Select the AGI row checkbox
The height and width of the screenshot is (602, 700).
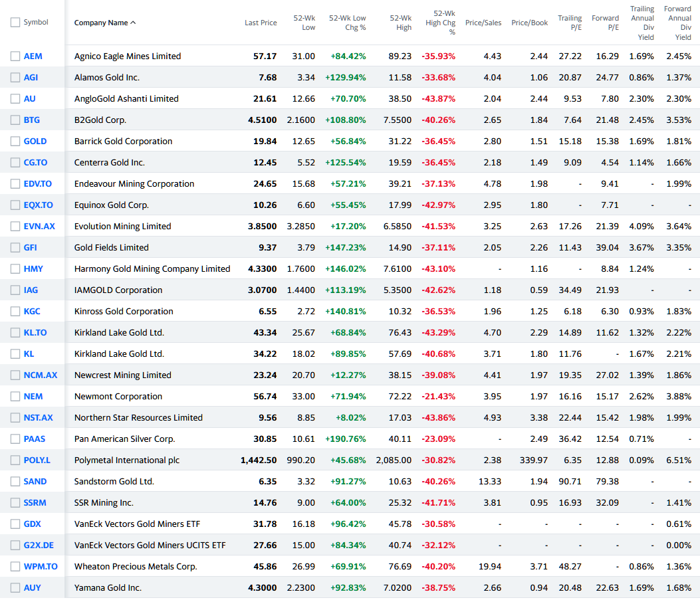point(15,78)
